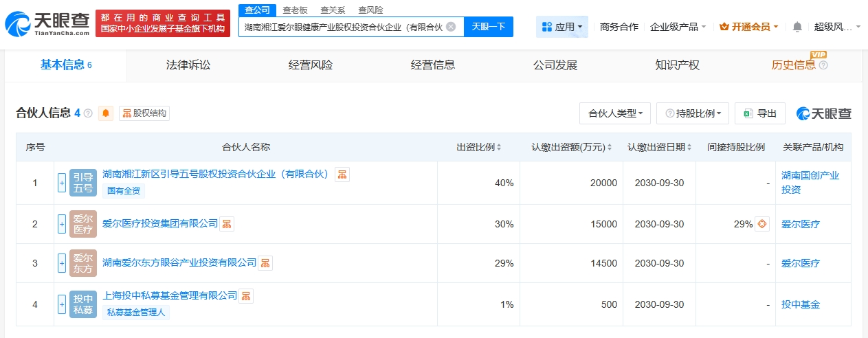This screenshot has height=338, width=868.
Task: Open 湖南国创产业投资 related institution link
Action: coord(810,182)
